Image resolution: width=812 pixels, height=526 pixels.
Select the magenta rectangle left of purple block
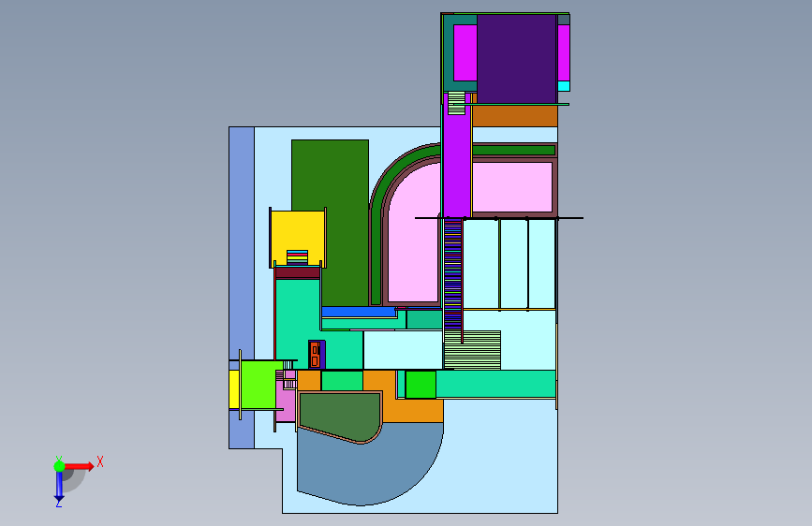click(465, 52)
